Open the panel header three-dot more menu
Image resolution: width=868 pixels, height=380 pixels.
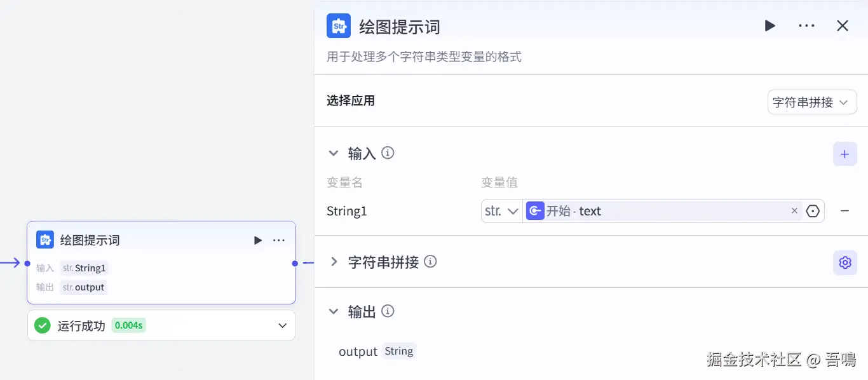[806, 26]
